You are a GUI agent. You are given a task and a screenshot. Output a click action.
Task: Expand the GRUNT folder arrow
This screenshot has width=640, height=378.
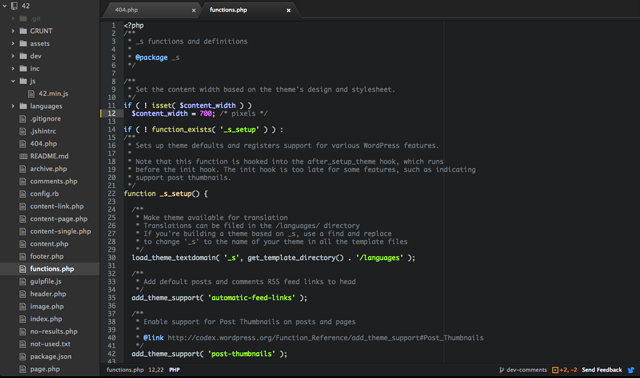13,31
